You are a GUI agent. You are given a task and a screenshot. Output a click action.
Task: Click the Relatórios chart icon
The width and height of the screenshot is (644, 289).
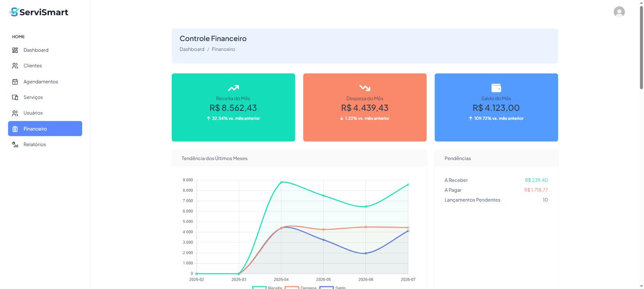(x=15, y=144)
